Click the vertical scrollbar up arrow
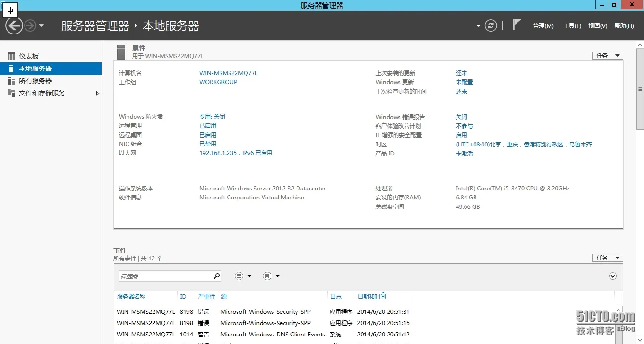Viewport: 644px width, 344px height. 640,44
